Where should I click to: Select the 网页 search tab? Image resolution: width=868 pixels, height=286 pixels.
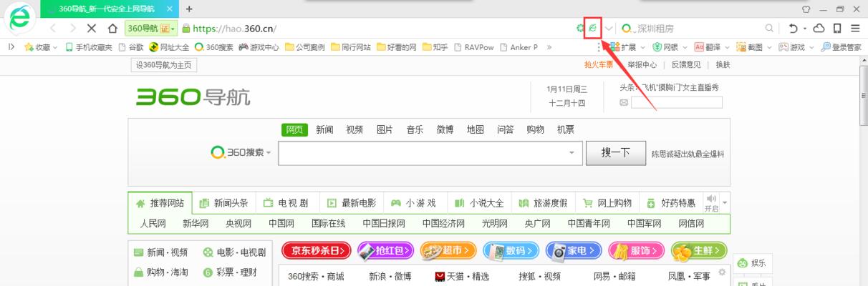(x=294, y=130)
